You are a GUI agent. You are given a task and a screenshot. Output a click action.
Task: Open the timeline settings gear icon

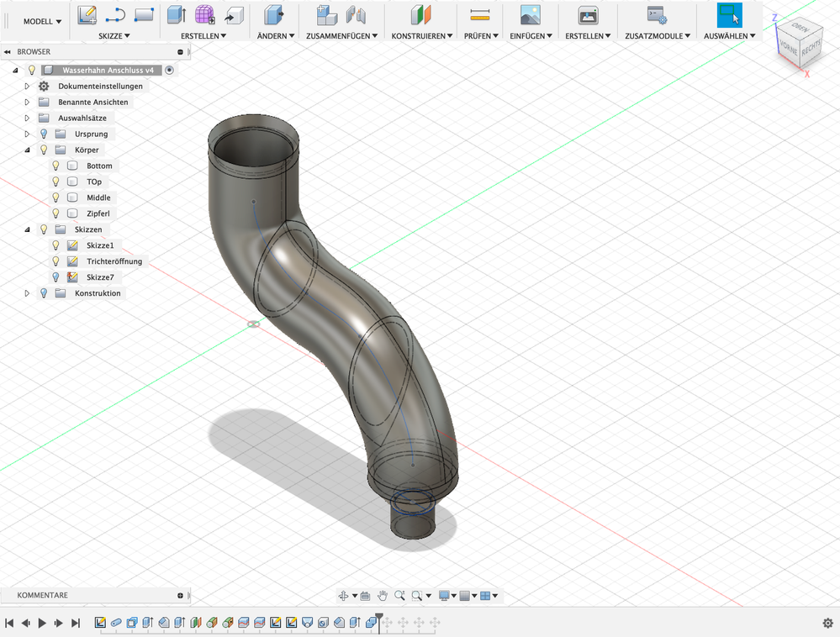coord(827,623)
